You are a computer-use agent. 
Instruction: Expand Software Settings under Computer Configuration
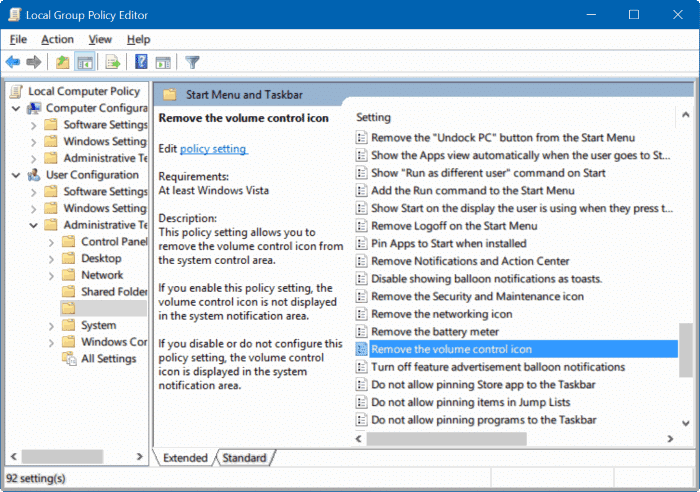33,125
